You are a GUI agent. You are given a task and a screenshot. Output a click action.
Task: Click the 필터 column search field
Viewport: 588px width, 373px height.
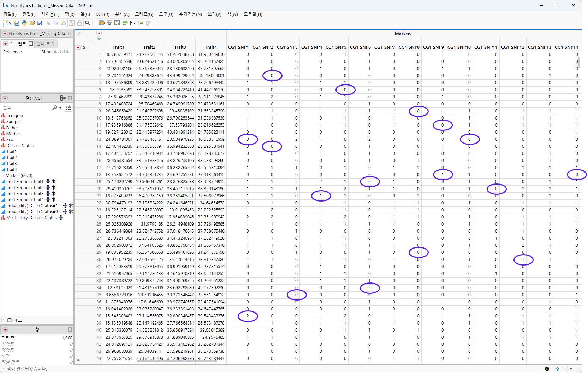pos(26,107)
